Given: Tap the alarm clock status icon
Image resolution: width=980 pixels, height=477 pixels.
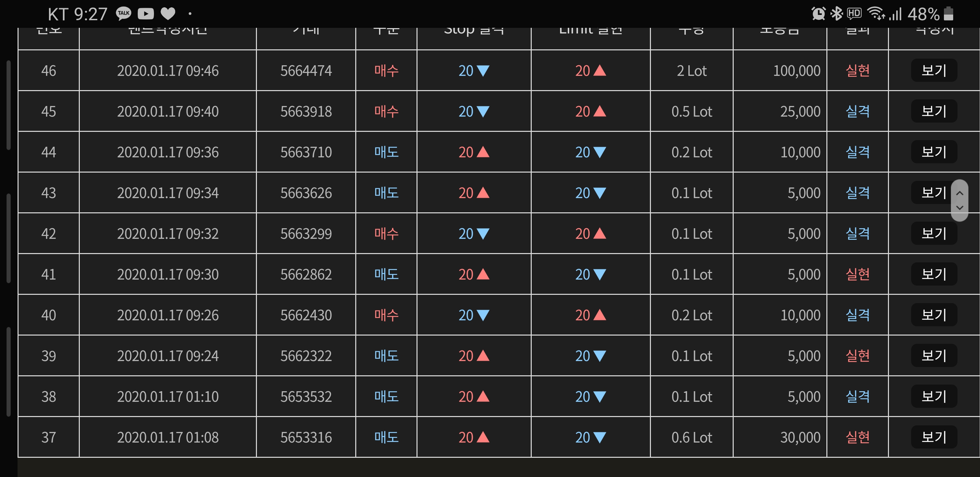Looking at the screenshot, I should click(x=818, y=14).
